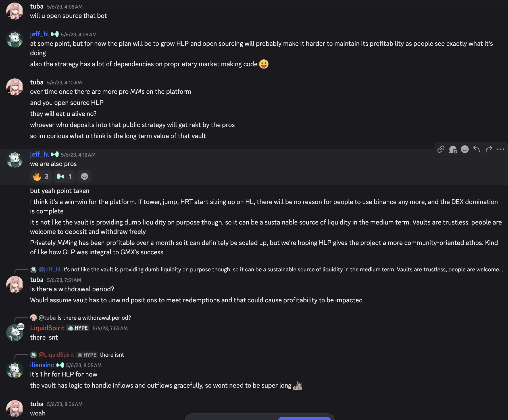Screen dimensions: 508x420
Task: Click the cat emoji after "super long"
Action: 297,386
